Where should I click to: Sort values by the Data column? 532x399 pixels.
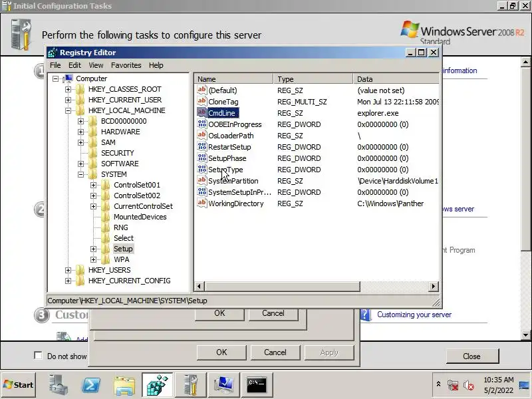(396, 79)
